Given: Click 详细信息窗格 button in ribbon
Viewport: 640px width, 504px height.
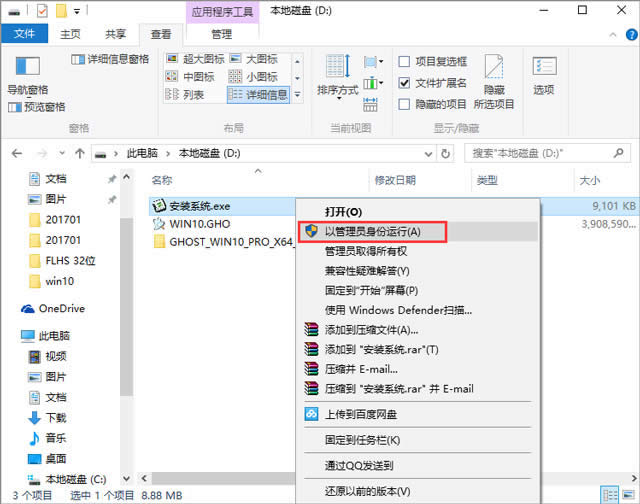Looking at the screenshot, I should (x=111, y=59).
